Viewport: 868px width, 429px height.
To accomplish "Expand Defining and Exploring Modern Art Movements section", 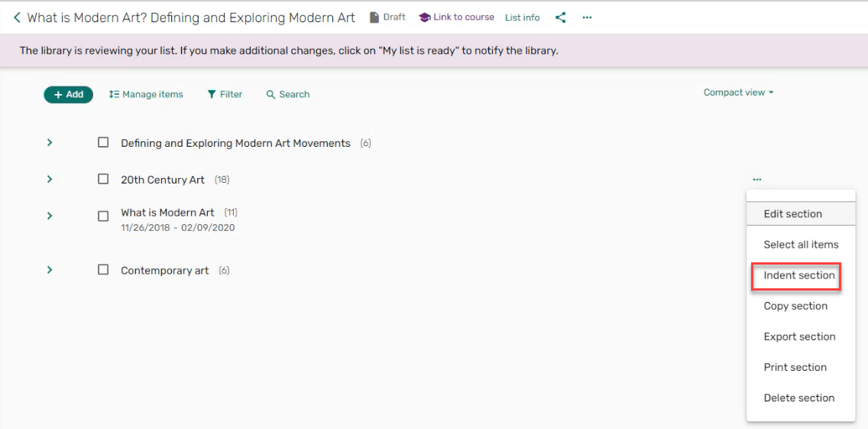I will click(49, 142).
